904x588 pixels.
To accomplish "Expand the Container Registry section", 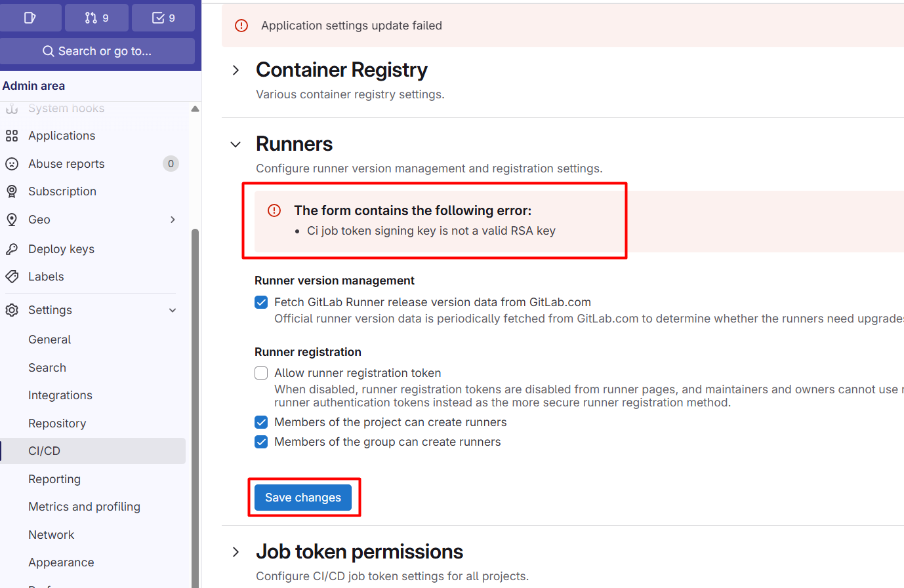I will click(x=236, y=69).
